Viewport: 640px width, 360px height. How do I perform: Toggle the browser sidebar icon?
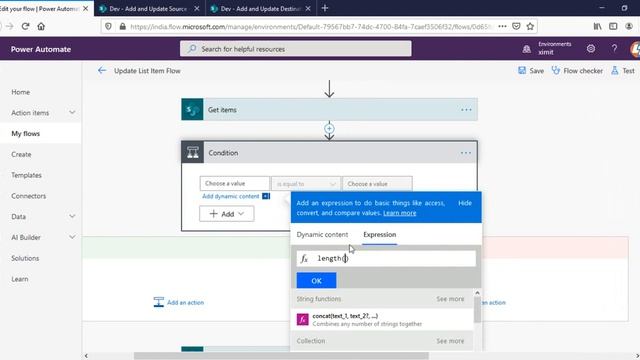click(613, 27)
